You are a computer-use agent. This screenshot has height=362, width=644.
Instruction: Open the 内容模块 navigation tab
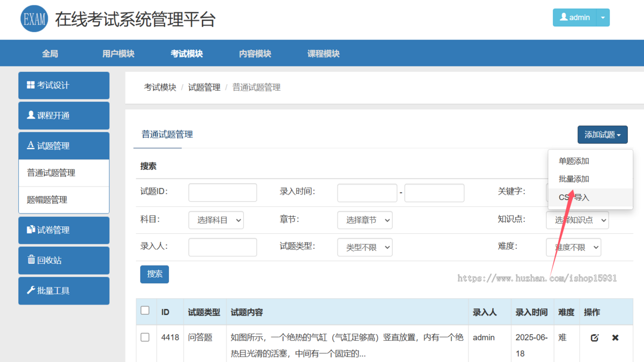coord(255,54)
